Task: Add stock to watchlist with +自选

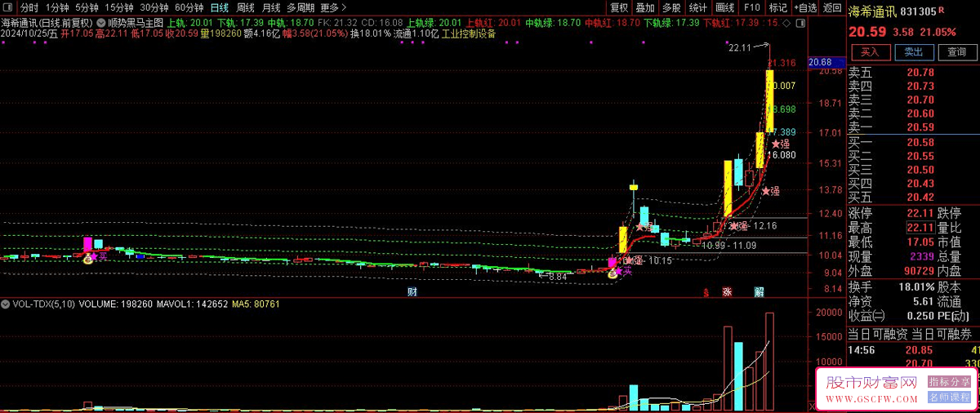Action: pos(804,7)
